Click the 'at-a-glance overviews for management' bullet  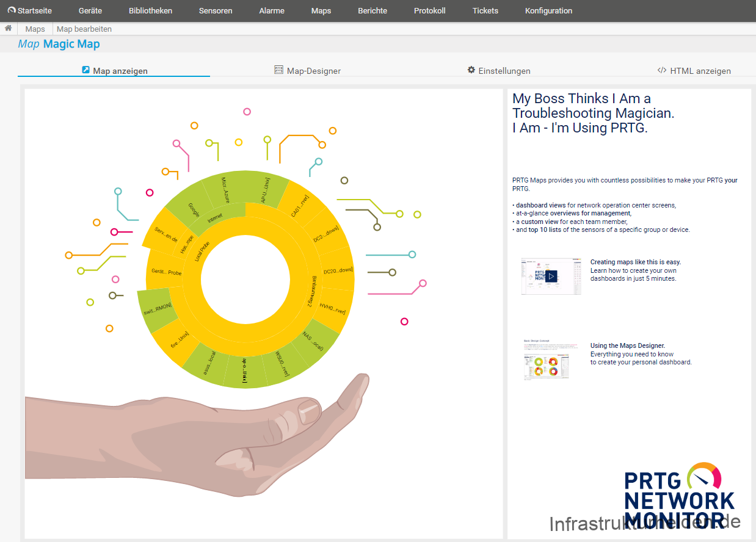point(573,213)
